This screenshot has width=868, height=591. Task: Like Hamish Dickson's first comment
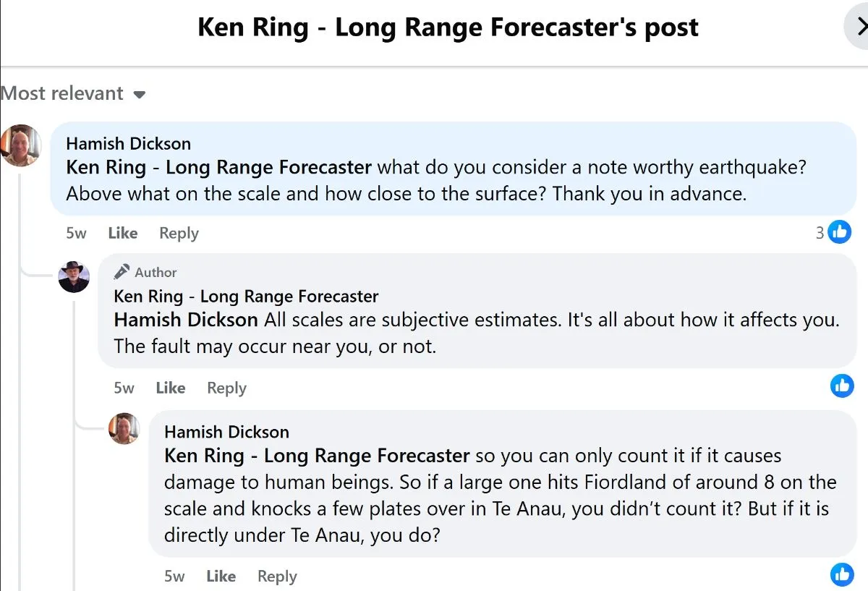[x=122, y=233]
